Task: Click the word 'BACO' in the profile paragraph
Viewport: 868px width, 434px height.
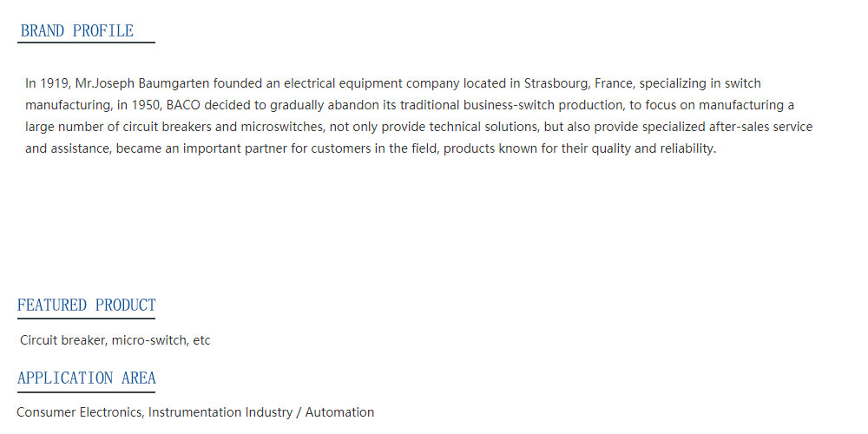Action: [x=183, y=105]
